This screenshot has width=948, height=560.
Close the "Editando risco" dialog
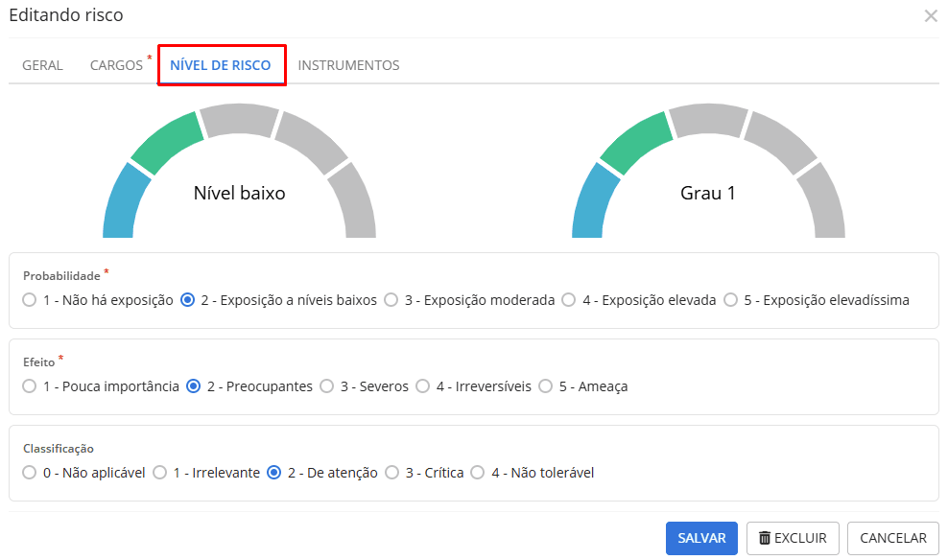(930, 15)
